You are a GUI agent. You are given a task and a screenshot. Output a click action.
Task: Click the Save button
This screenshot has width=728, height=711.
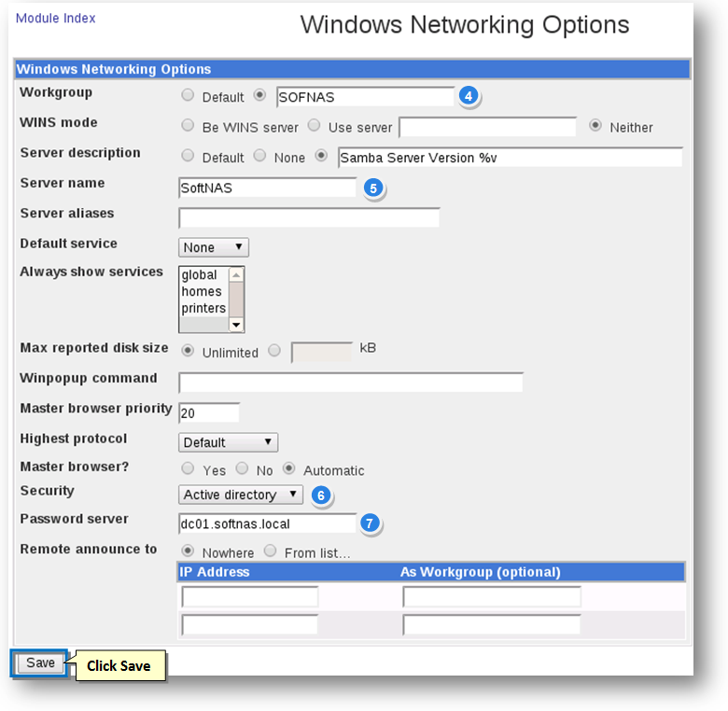[40, 662]
